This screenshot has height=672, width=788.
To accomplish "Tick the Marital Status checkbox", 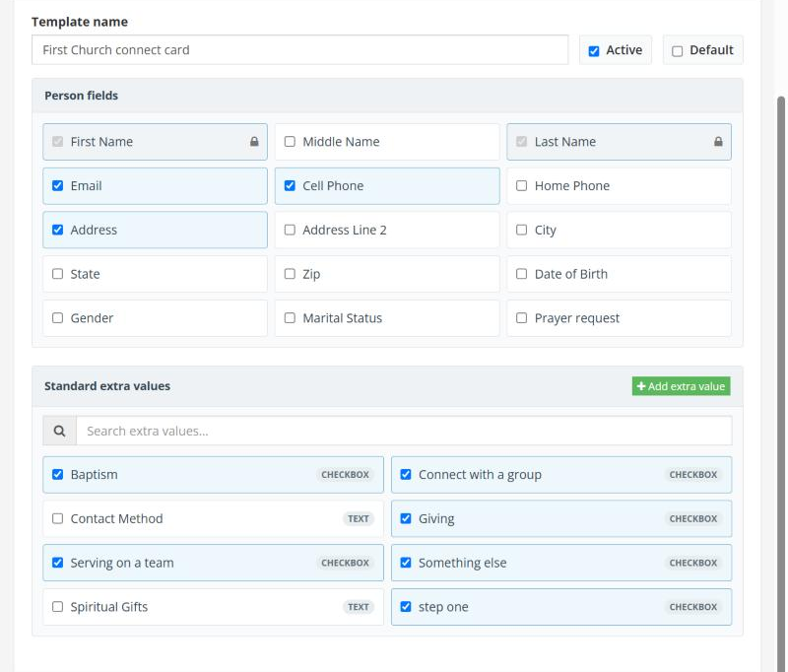I will 290,318.
